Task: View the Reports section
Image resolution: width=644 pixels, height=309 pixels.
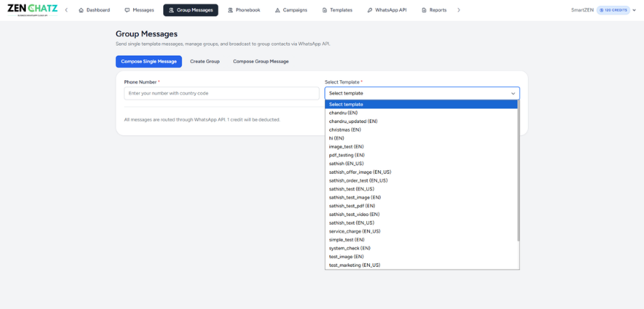Action: click(434, 10)
